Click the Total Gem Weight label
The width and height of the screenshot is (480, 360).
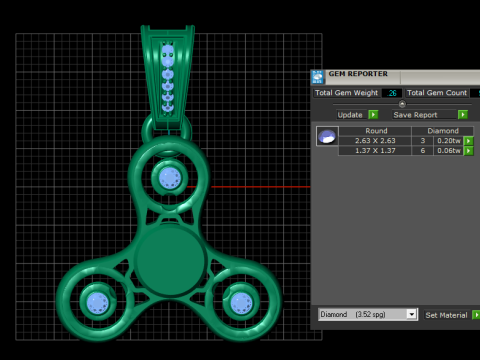(x=346, y=93)
